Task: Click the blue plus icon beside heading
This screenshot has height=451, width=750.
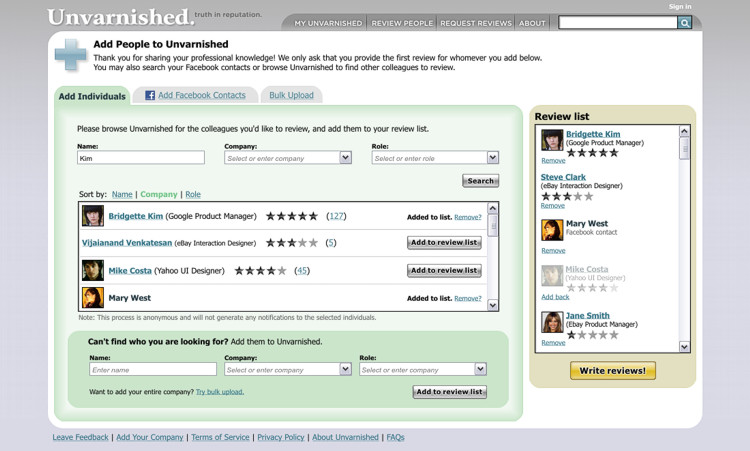Action: [70, 55]
